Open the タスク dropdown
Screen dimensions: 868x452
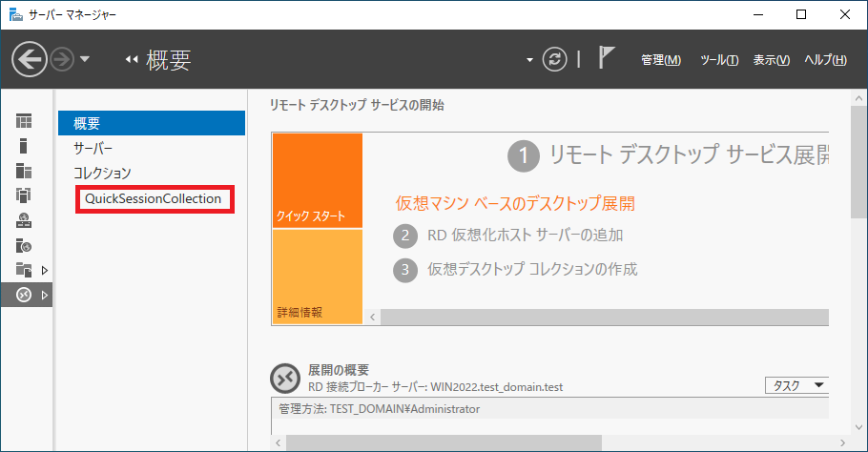point(796,385)
